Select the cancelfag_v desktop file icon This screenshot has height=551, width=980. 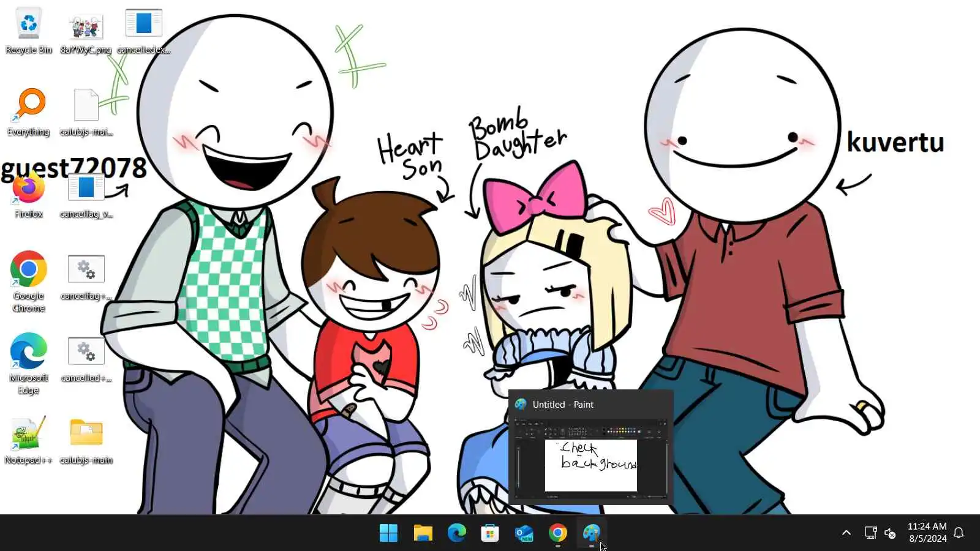tap(86, 195)
